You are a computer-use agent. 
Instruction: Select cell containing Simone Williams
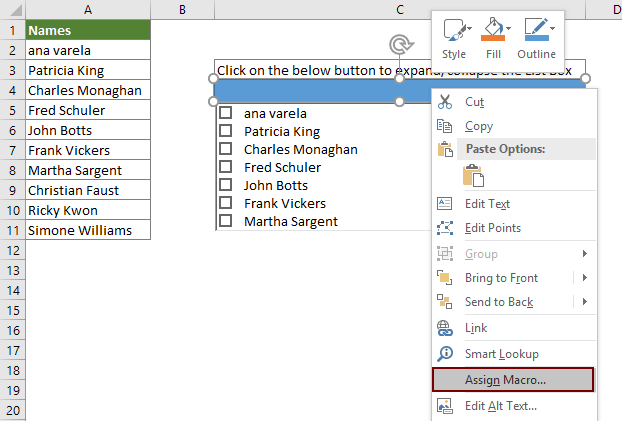(88, 230)
